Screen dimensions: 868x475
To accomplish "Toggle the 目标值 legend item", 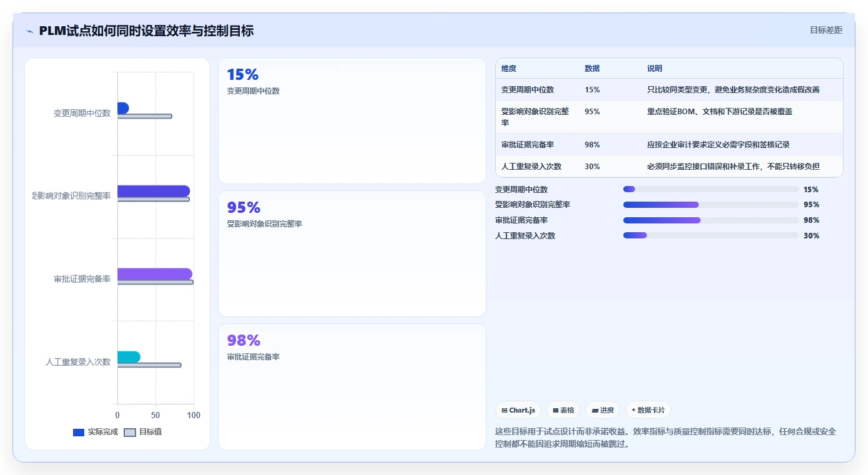I will tap(143, 432).
